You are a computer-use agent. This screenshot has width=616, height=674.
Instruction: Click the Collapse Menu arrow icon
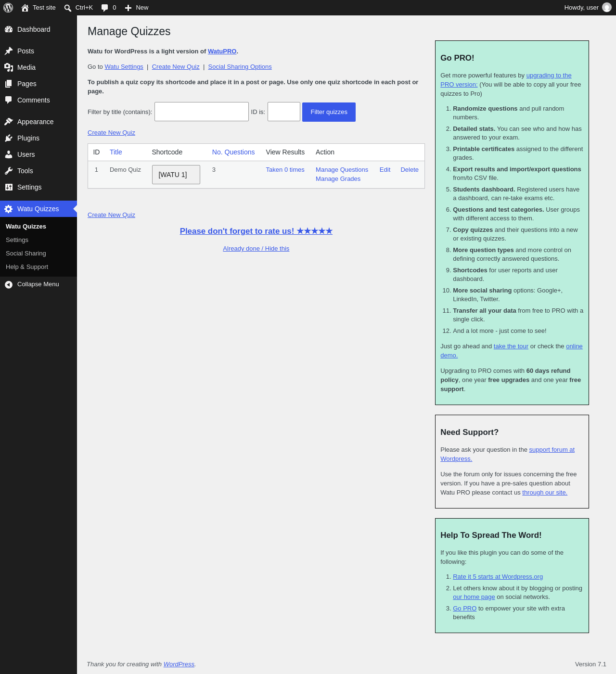[9, 284]
